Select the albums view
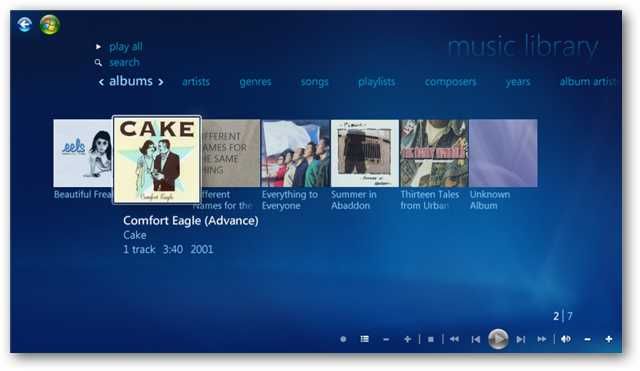640x371 pixels. (131, 81)
